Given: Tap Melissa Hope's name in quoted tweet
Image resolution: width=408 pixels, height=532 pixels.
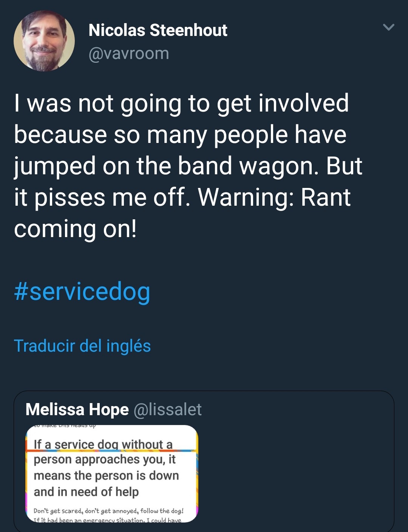Looking at the screenshot, I should (77, 409).
